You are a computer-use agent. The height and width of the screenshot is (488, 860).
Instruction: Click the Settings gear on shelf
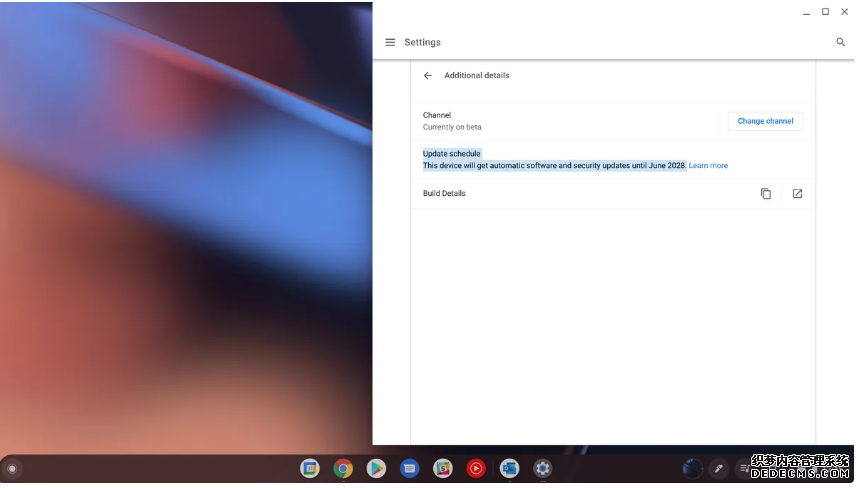(542, 469)
